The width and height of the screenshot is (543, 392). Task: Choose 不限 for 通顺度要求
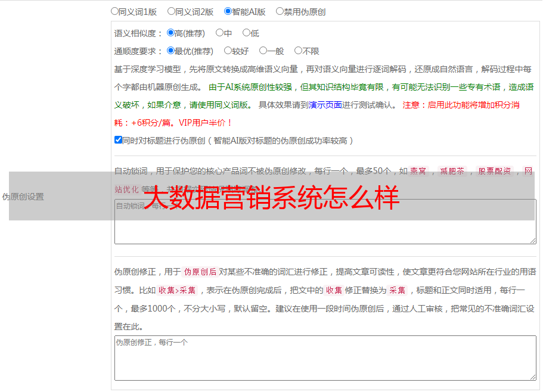pos(299,51)
